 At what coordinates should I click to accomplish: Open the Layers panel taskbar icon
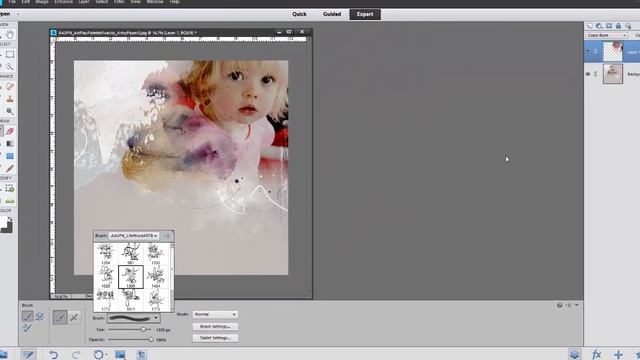pyautogui.click(x=575, y=354)
